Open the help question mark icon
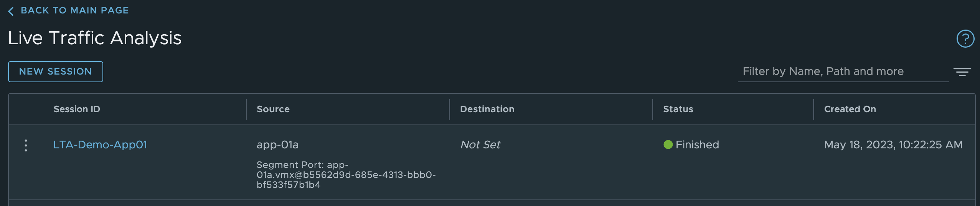This screenshot has height=206, width=980. point(965,38)
